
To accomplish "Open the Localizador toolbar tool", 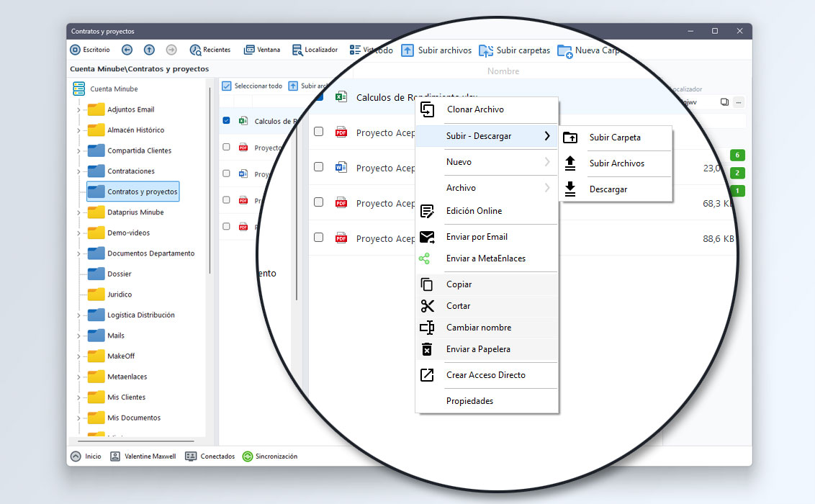I will tap(315, 50).
